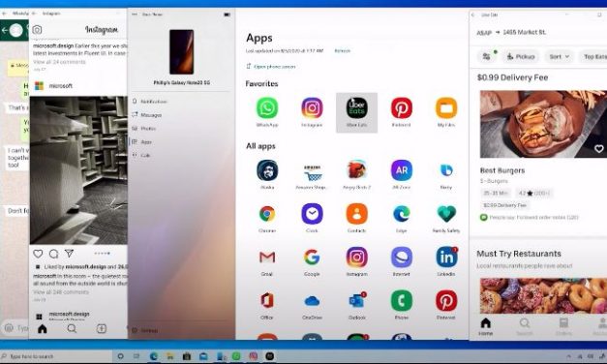The image size is (607, 364).
Task: Open the Amazon Shopping app
Action: (312, 173)
